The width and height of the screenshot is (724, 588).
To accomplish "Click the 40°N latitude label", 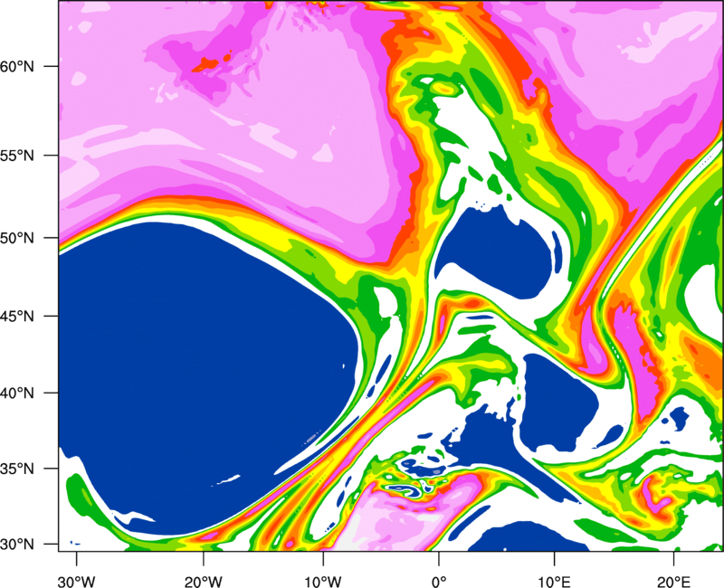I will pyautogui.click(x=17, y=394).
